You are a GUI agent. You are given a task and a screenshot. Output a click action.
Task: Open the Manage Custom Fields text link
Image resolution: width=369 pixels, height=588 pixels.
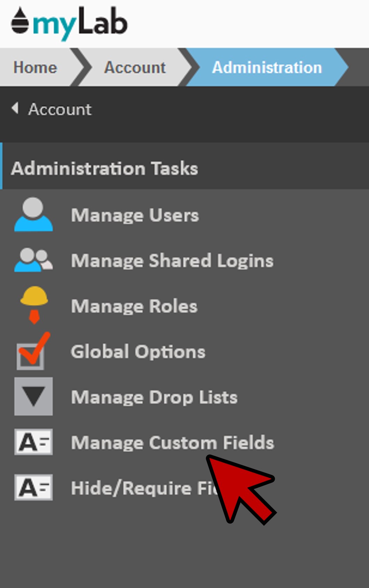172,443
